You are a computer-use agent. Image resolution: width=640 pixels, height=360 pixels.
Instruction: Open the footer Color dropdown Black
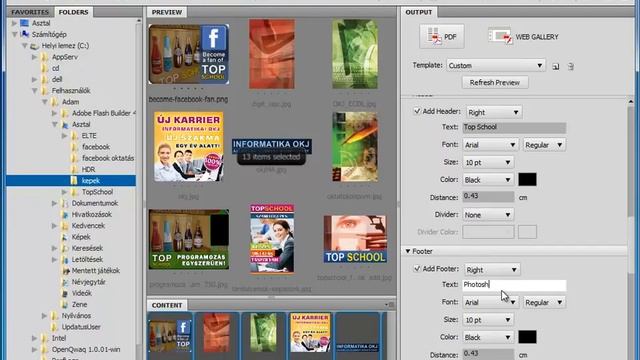point(488,338)
